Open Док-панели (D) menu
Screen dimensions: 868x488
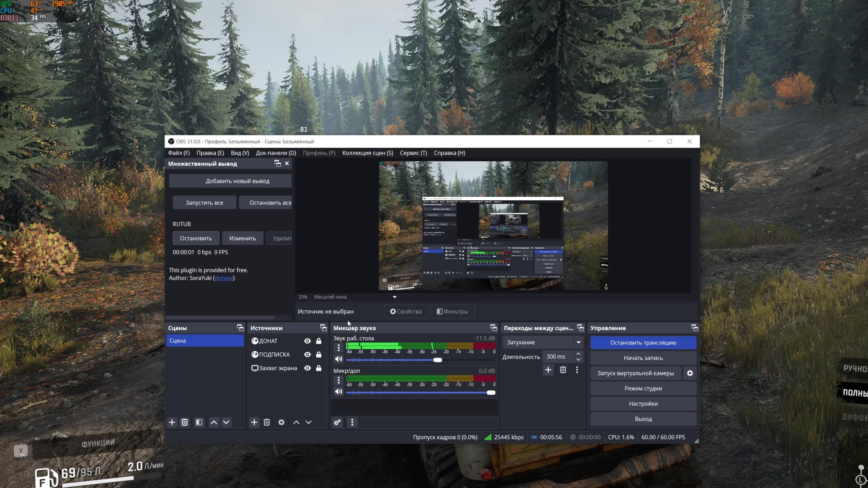276,153
